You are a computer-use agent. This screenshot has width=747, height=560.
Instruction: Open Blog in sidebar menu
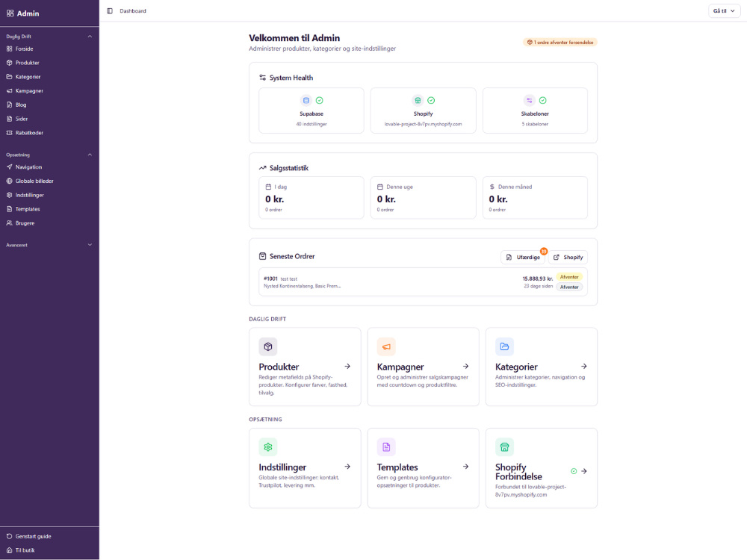pos(49,105)
